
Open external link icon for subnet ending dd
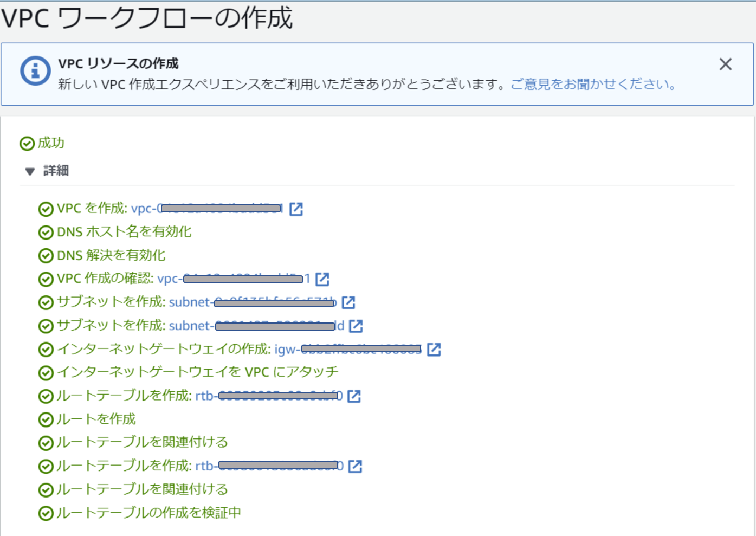coord(356,326)
